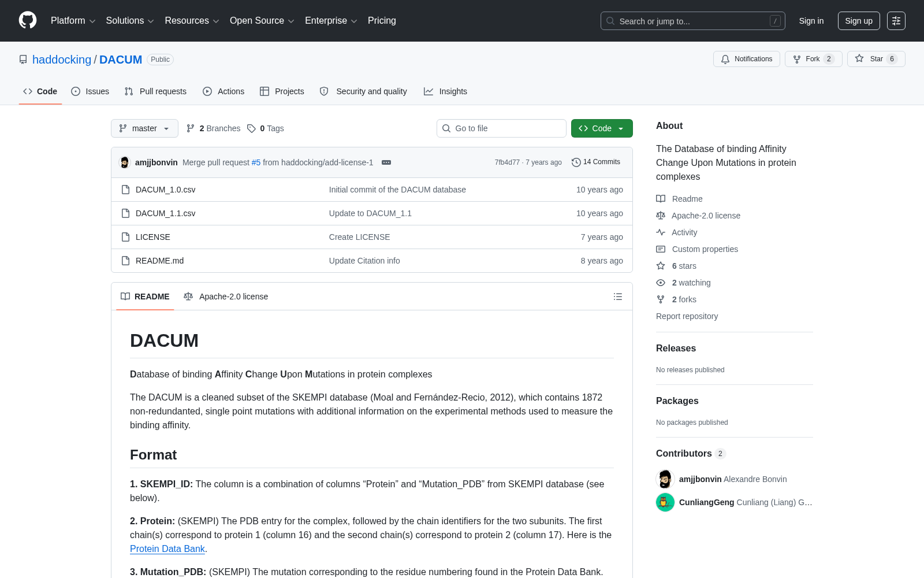This screenshot has width=924, height=578.
Task: Switch to Security and quality tab
Action: tap(363, 91)
